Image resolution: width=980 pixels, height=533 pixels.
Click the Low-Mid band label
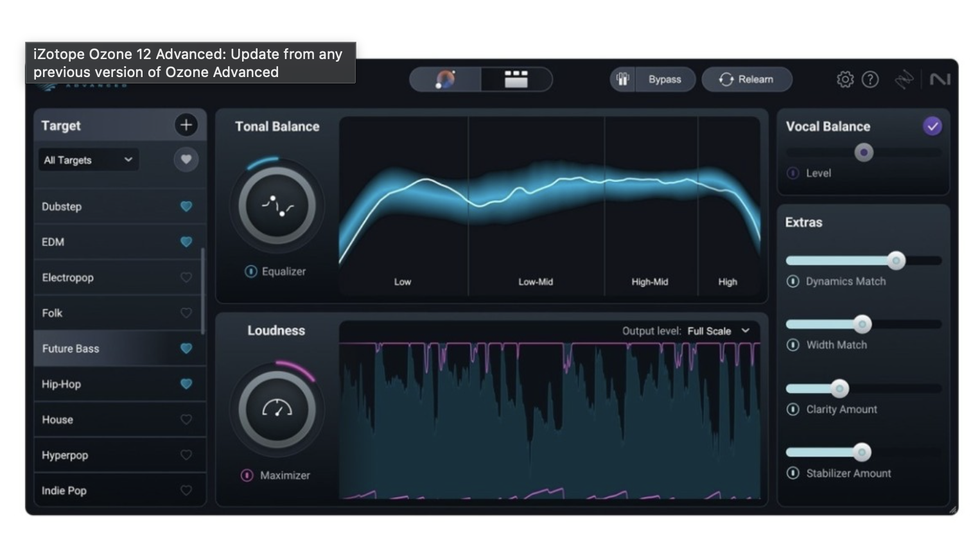(536, 282)
